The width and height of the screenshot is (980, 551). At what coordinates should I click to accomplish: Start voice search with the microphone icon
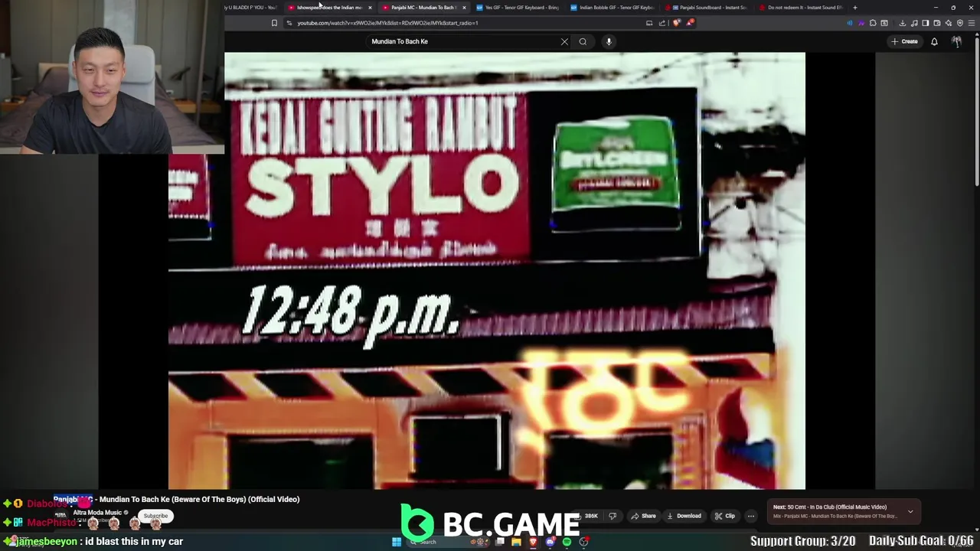(609, 41)
